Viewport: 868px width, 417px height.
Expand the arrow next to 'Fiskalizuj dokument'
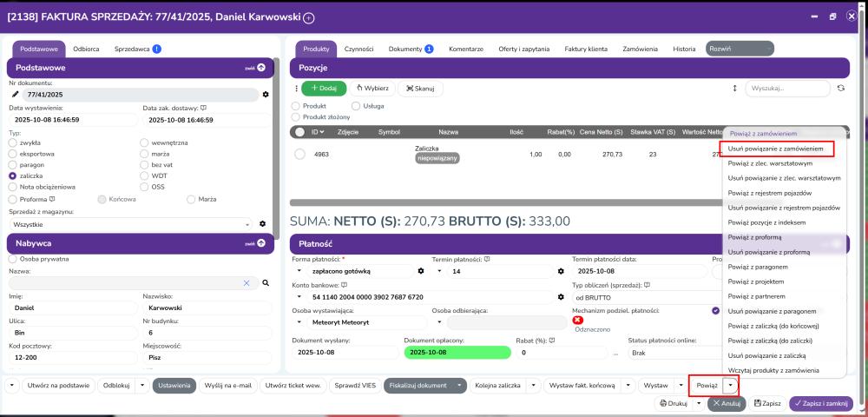click(460, 385)
